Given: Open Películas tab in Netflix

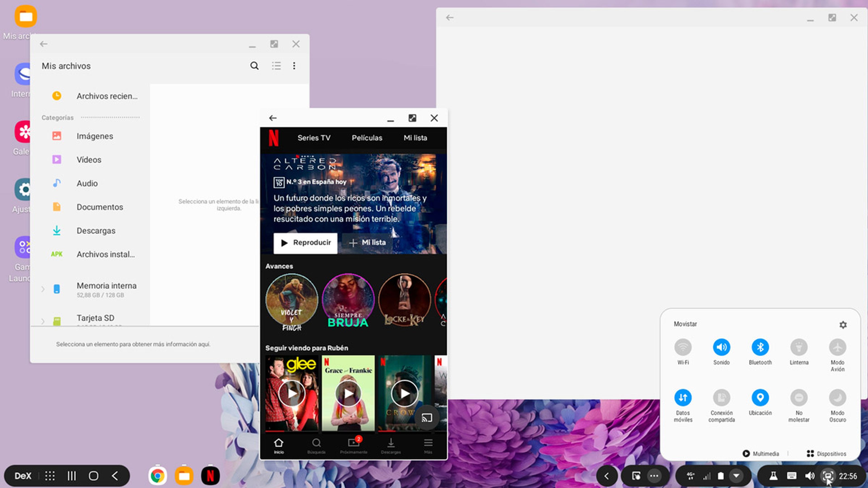Looking at the screenshot, I should (367, 138).
